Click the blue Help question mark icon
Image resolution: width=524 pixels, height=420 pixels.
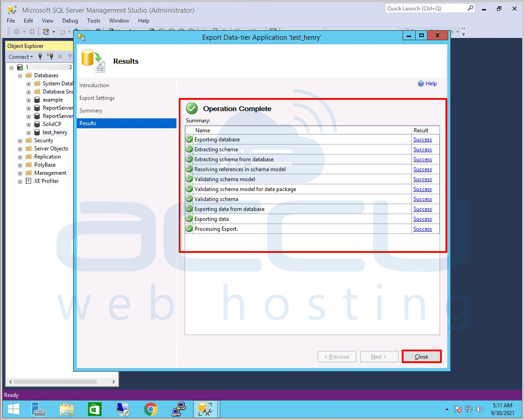[x=421, y=84]
